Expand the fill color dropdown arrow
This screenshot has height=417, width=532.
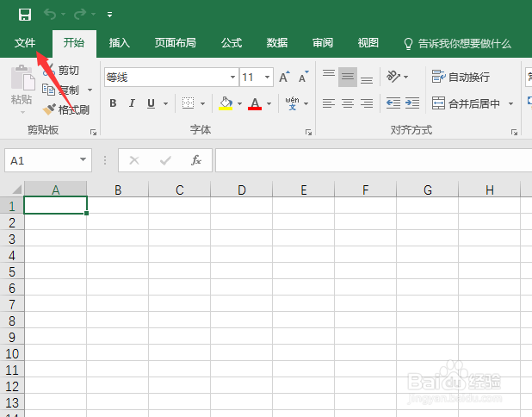239,103
